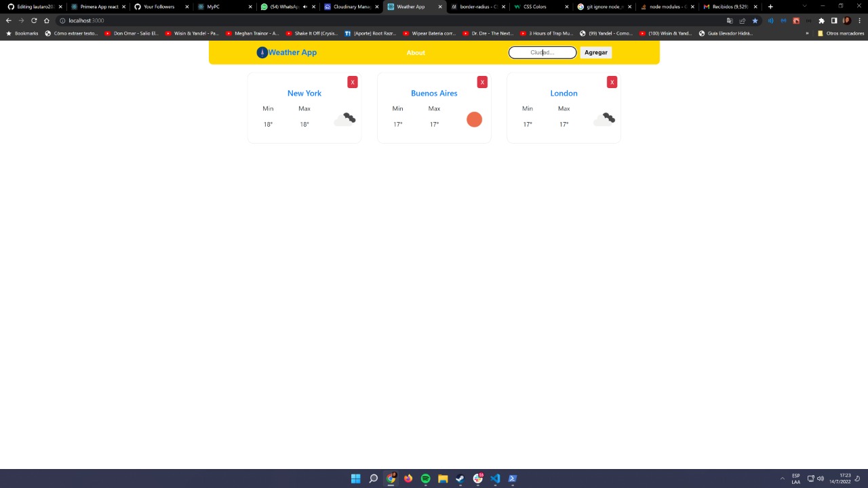
Task: Click the Ciudad search input field
Action: [542, 52]
